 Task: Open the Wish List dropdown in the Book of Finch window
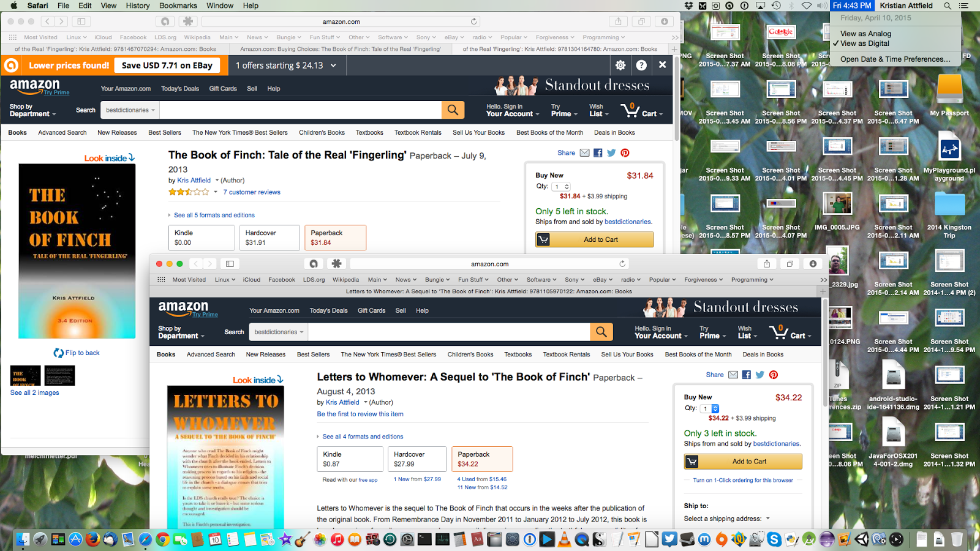(x=599, y=110)
